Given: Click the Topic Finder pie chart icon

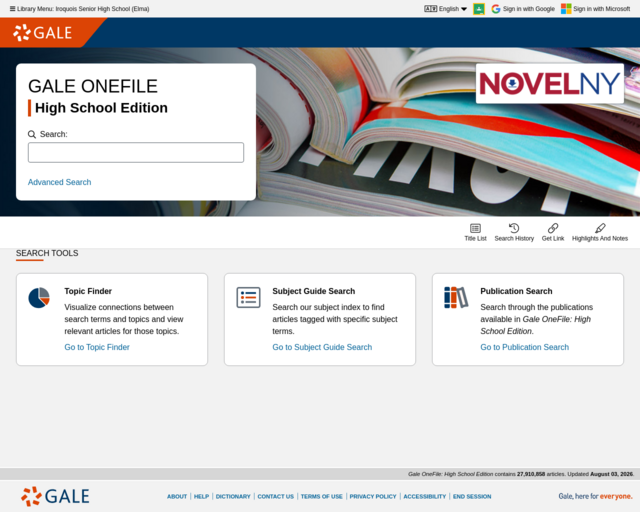Looking at the screenshot, I should [39, 298].
